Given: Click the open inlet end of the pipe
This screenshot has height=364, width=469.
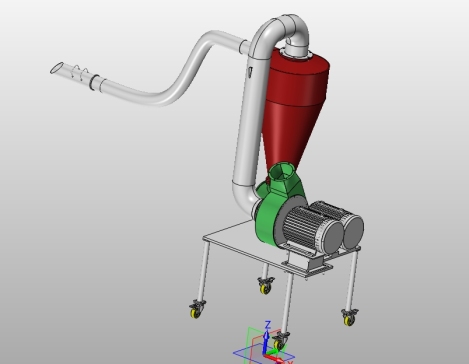Looking at the screenshot, I should (56, 68).
